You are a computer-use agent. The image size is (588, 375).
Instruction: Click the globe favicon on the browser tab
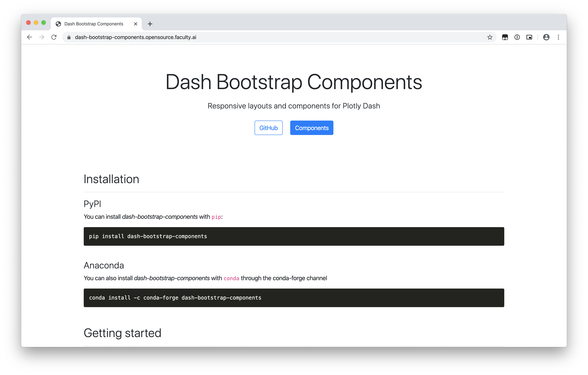click(x=58, y=24)
